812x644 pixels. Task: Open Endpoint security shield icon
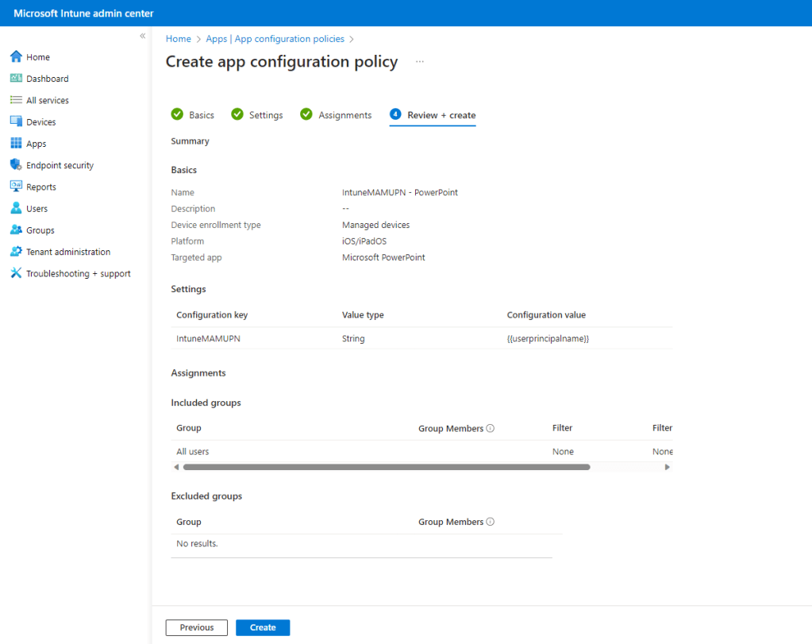pyautogui.click(x=16, y=165)
